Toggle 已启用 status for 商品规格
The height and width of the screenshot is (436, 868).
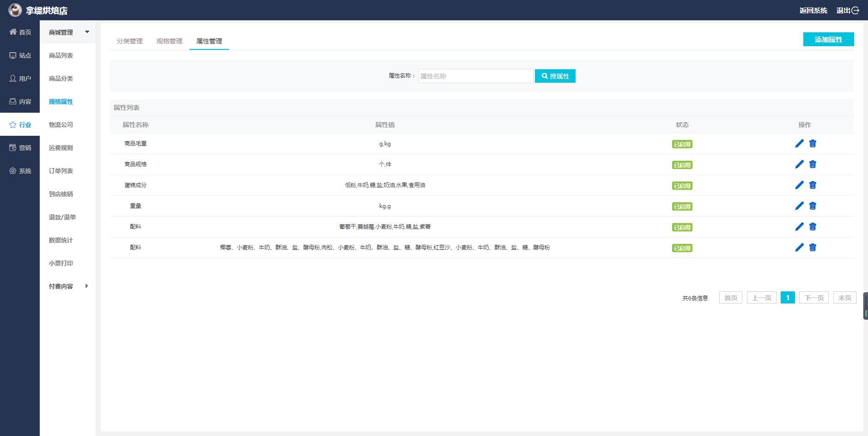(682, 165)
